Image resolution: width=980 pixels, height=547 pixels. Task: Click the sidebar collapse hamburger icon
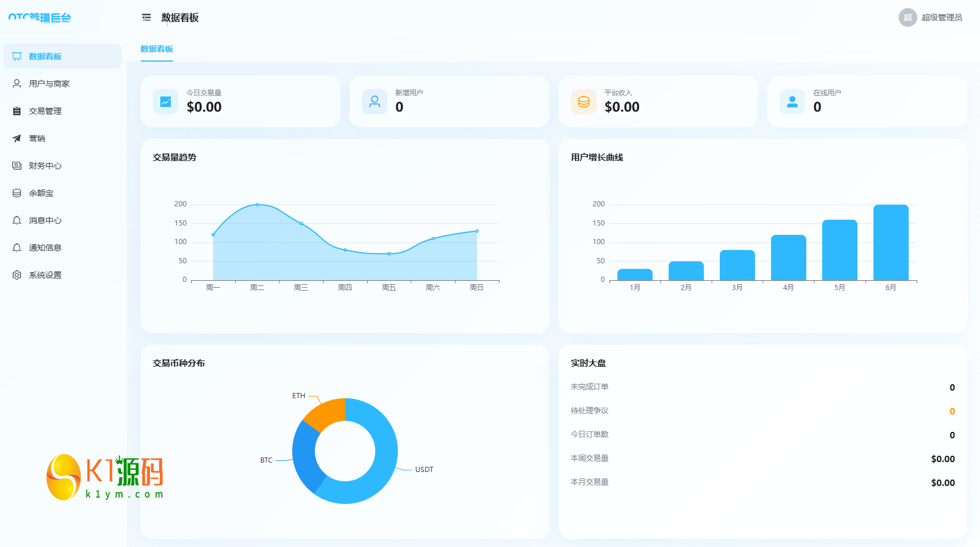[x=146, y=17]
